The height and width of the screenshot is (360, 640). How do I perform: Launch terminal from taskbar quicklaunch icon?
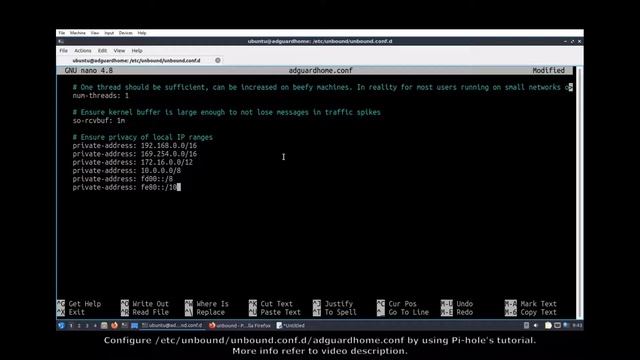tap(124, 325)
